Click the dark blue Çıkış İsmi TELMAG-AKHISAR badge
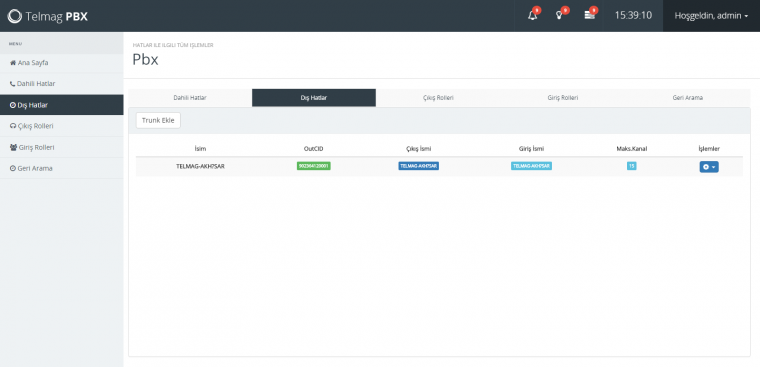Screen dimensions: 760x367 (418, 166)
